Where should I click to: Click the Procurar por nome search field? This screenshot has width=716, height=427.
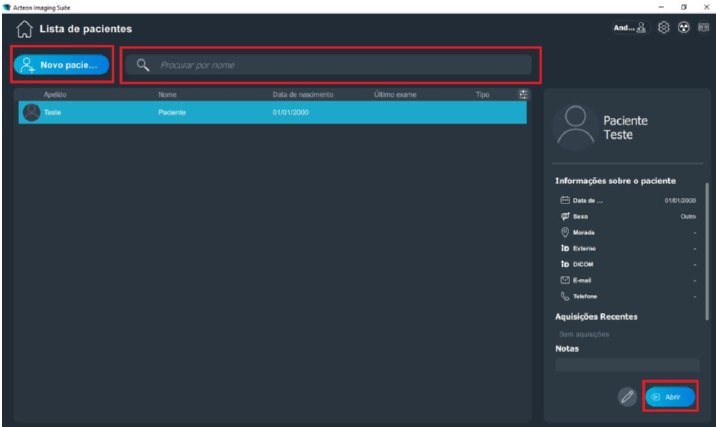(x=340, y=65)
